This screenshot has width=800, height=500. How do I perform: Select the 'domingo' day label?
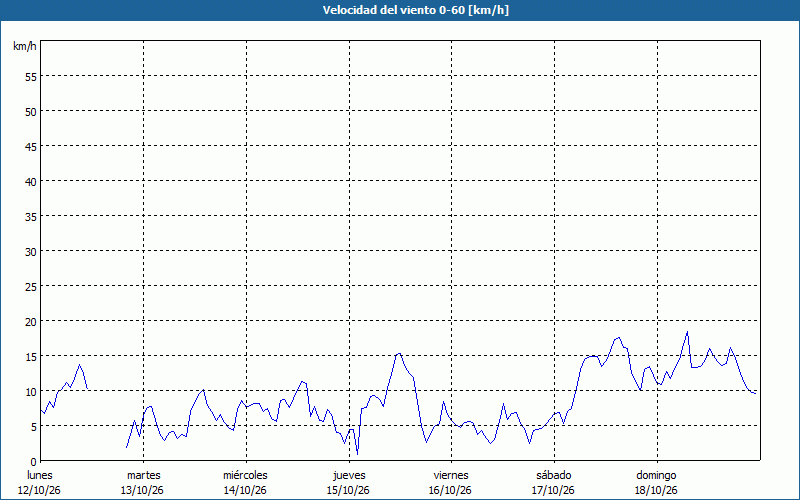[x=656, y=476]
